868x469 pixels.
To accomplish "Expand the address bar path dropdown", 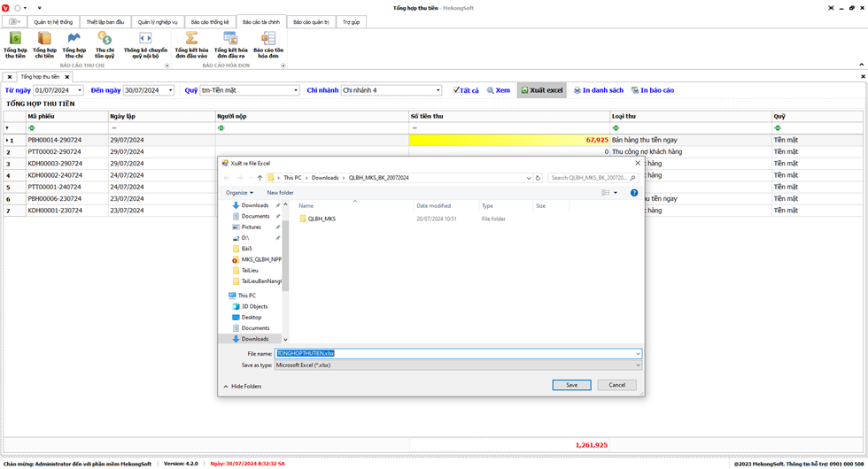I will coord(528,178).
